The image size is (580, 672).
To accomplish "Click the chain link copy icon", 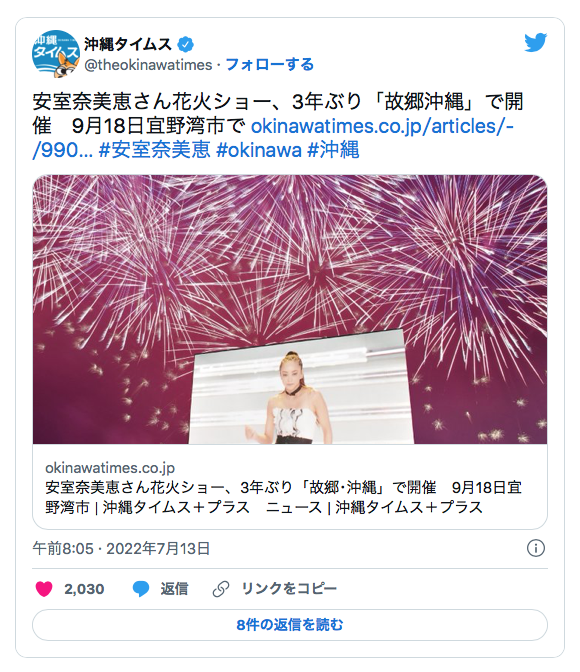I will point(221,589).
